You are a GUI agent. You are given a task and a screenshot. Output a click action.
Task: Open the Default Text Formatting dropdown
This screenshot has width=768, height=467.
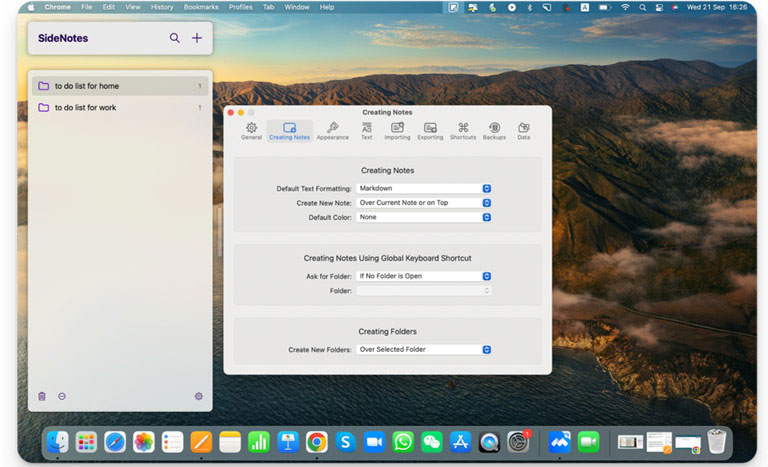pos(424,188)
